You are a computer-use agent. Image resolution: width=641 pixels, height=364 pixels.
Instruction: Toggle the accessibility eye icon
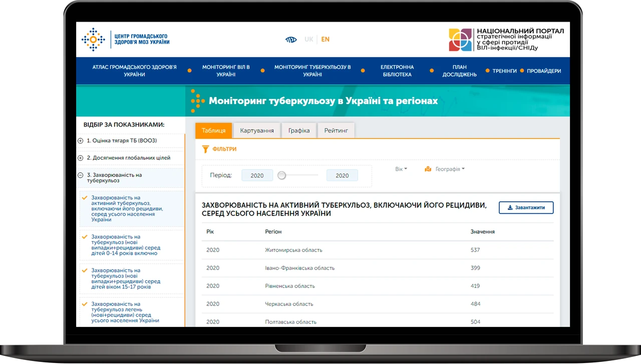(291, 40)
